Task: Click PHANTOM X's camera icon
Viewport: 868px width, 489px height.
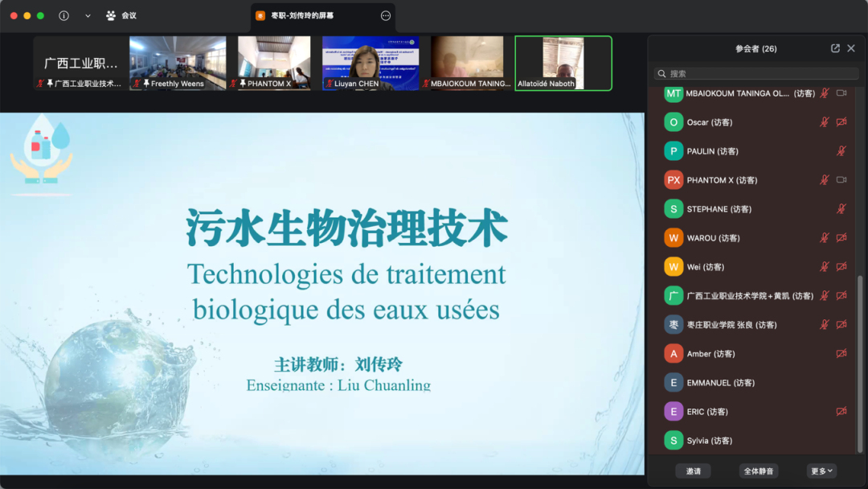Action: tap(841, 180)
